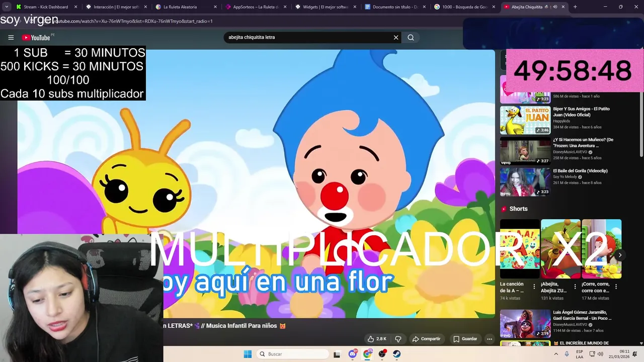Share the video via Compartir
Image resolution: width=644 pixels, height=362 pixels.
pyautogui.click(x=426, y=339)
